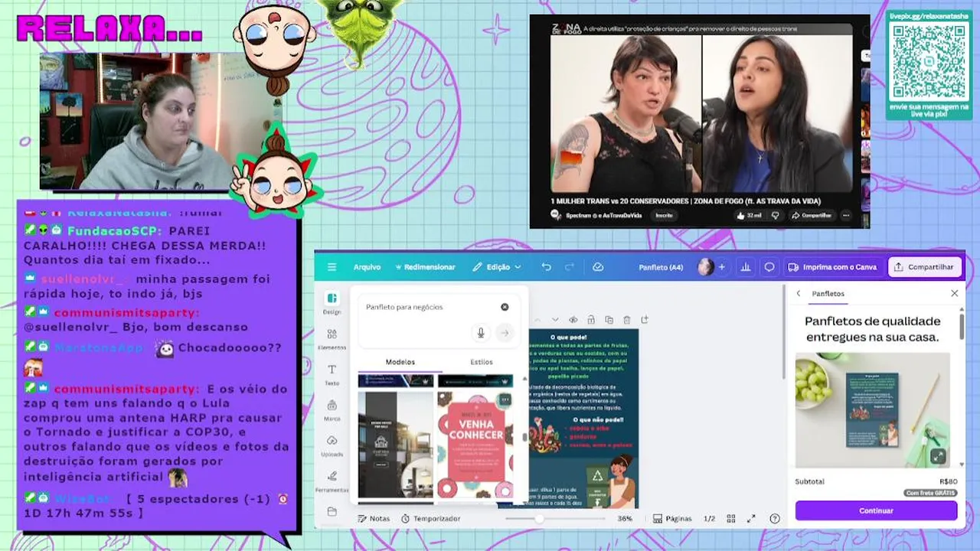Select the dark building template thumbnail
The height and width of the screenshot is (551, 980).
(x=396, y=445)
